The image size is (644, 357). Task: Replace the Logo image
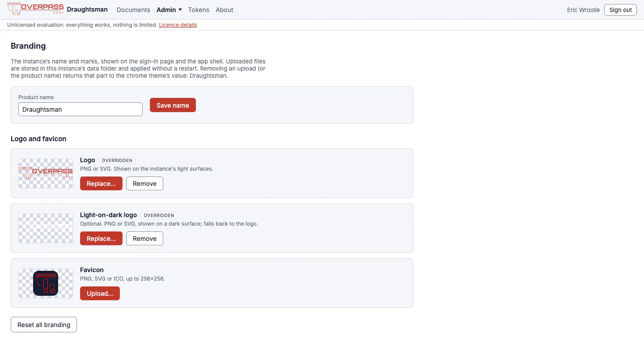pos(101,184)
